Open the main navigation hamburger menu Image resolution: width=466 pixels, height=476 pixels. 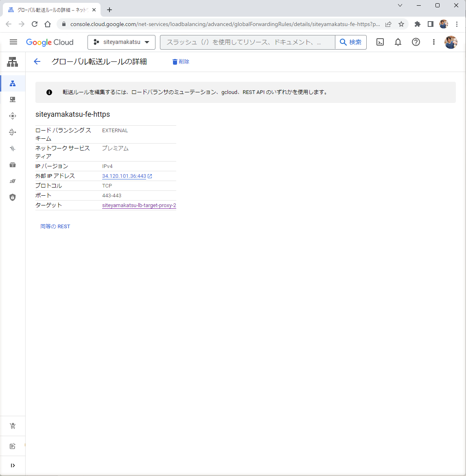13,42
